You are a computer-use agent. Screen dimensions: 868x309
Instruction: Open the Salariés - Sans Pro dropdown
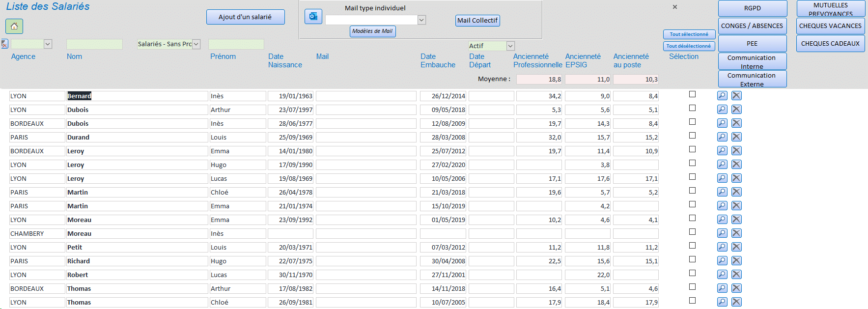pos(196,44)
